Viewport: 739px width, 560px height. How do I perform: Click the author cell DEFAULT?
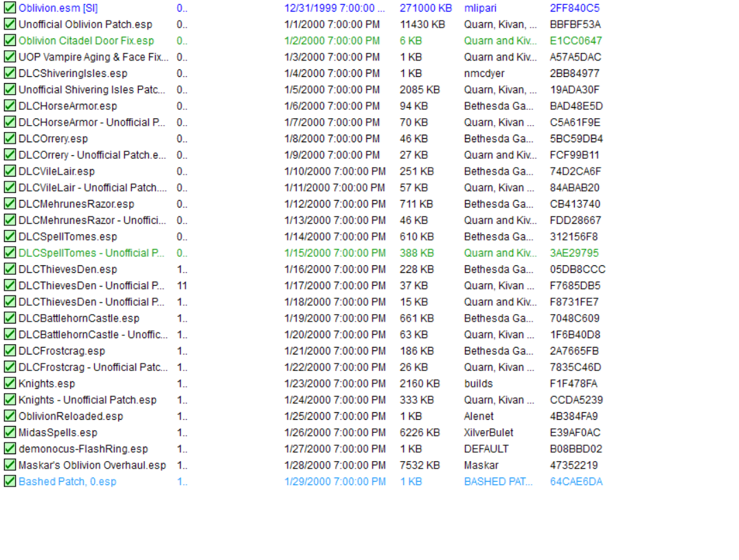tap(486, 449)
